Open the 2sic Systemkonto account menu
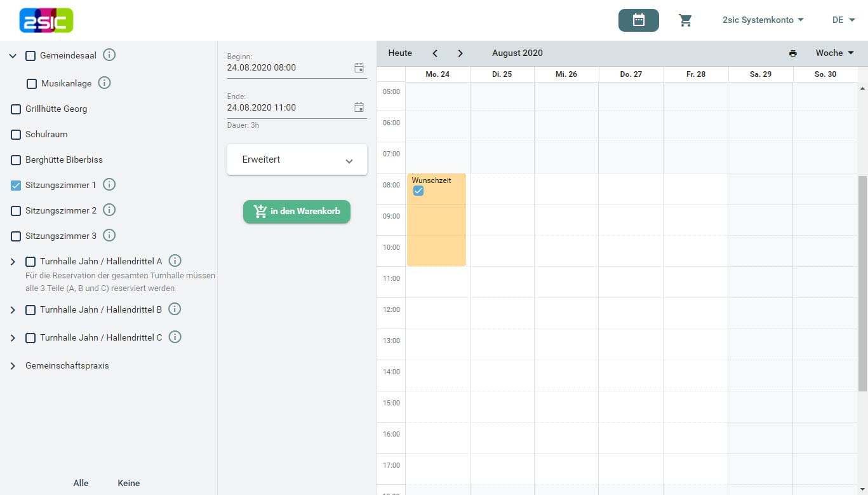Viewport: 868px width, 495px height. [763, 20]
